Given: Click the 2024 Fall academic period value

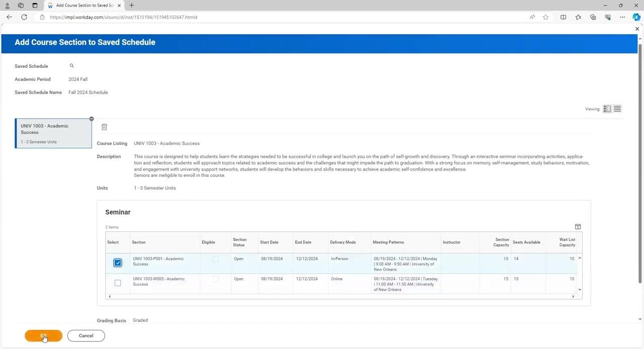Looking at the screenshot, I should coord(78,79).
